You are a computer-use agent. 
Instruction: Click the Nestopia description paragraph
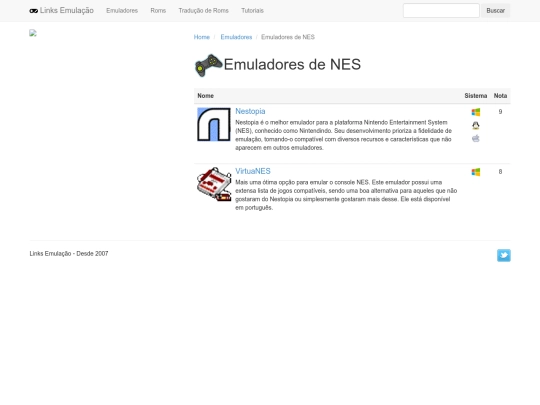click(344, 135)
